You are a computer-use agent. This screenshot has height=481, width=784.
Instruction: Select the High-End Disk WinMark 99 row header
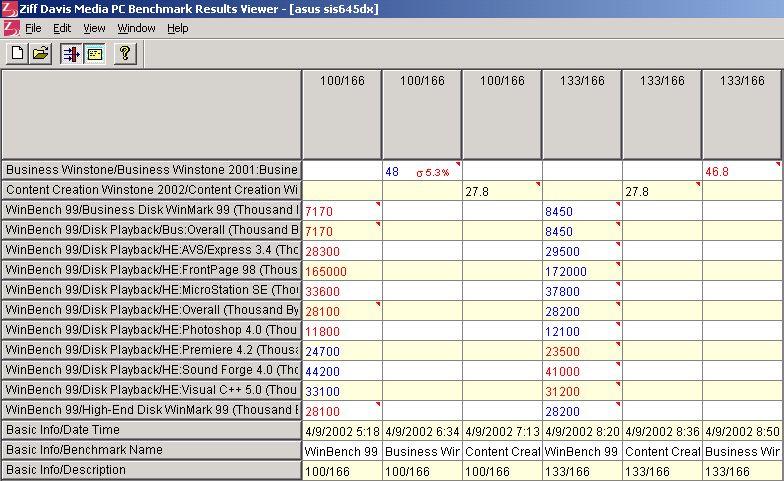pos(152,410)
